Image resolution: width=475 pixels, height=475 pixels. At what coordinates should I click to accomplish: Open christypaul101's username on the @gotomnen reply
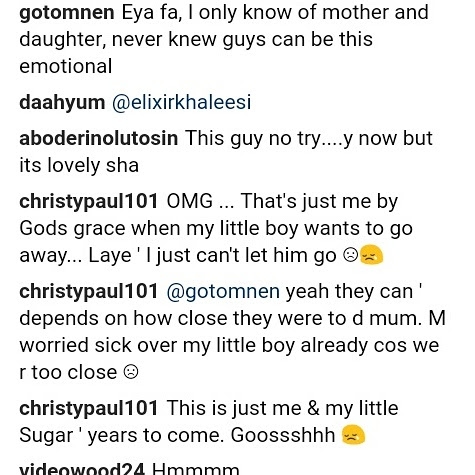89,292
